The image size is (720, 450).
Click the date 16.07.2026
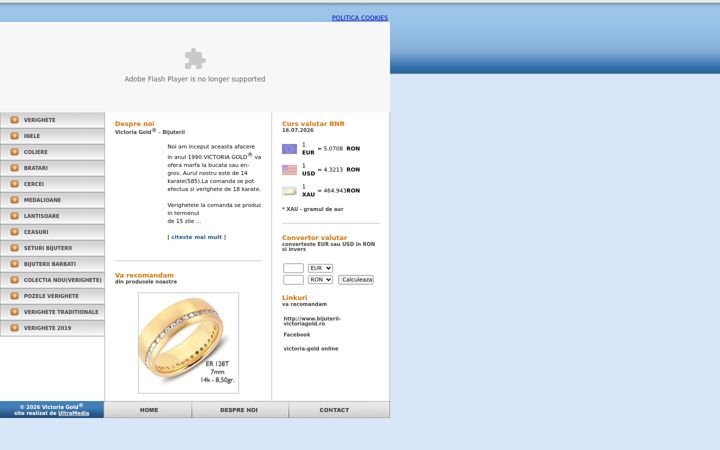[x=298, y=130]
